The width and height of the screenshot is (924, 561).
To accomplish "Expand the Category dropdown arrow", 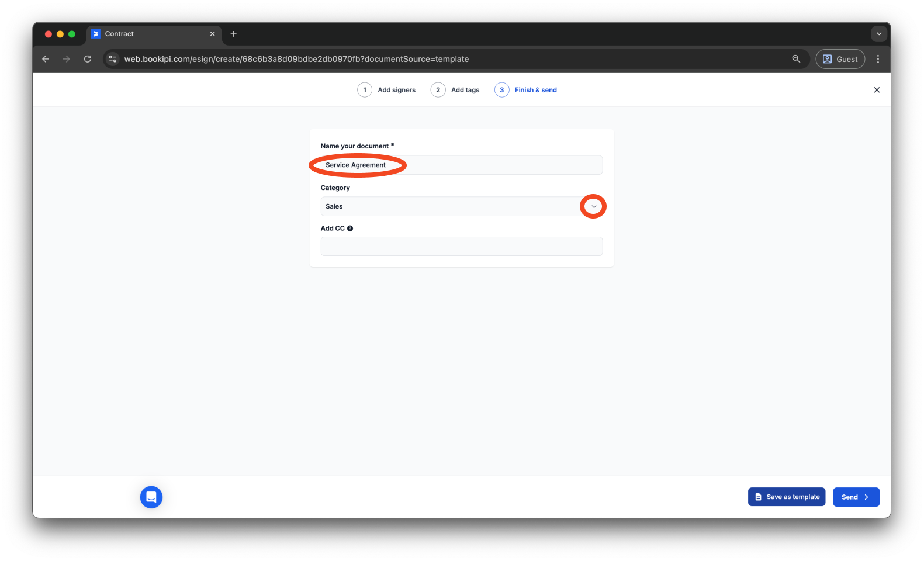I will coord(594,207).
